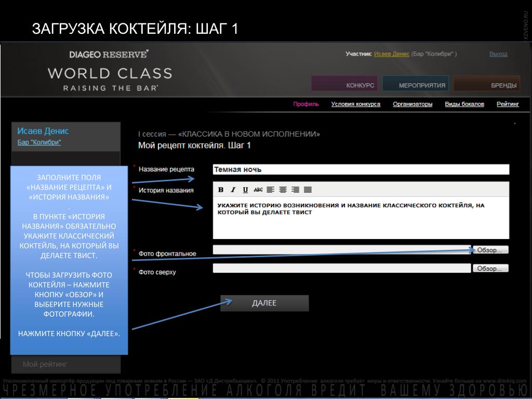Toggle bold formatting in the editor toolbar
Image resolution: width=532 pixels, height=399 pixels.
[221, 190]
